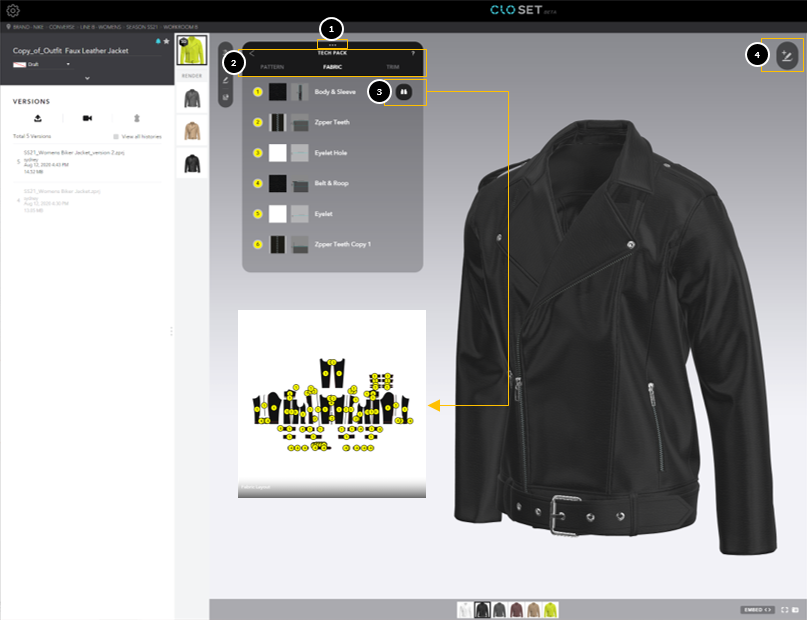Toggle the notification bell near the title
This screenshot has height=620, width=807.
159,40
